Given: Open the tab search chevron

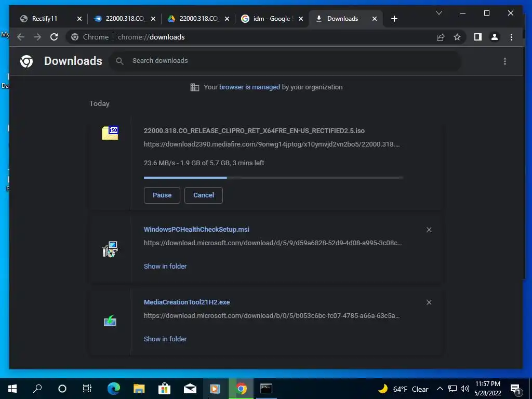Looking at the screenshot, I should [x=438, y=13].
